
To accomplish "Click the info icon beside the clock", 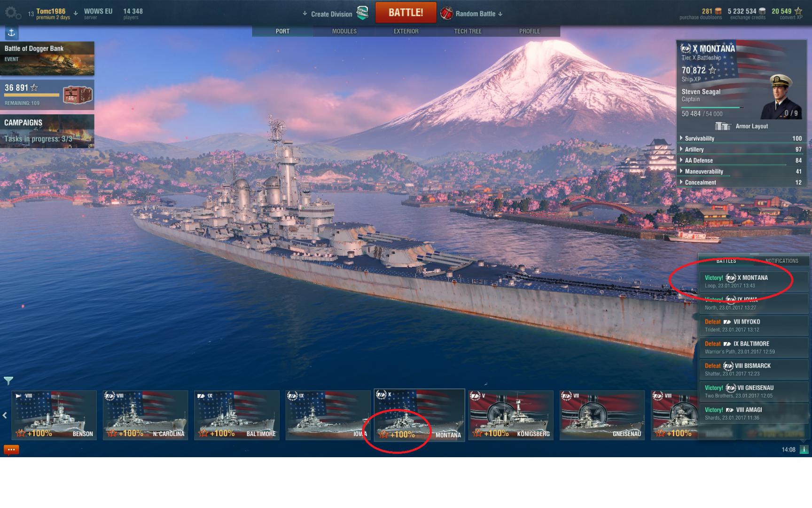I will point(804,450).
